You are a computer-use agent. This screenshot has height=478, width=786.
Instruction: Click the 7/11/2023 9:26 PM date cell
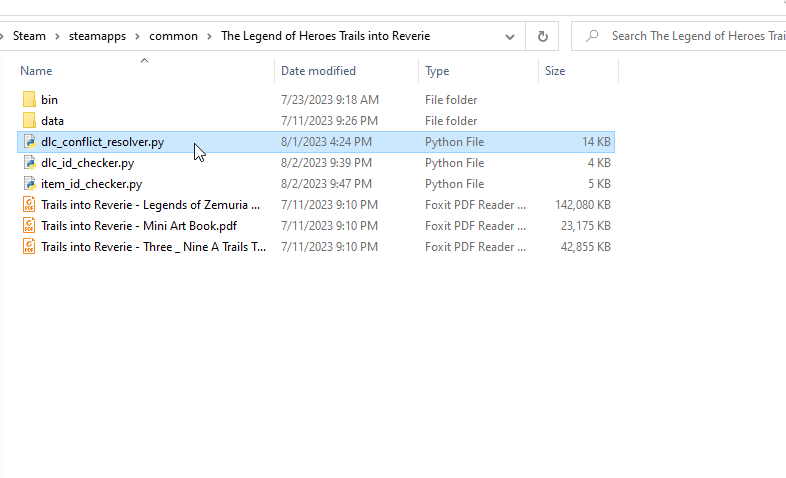click(x=329, y=121)
